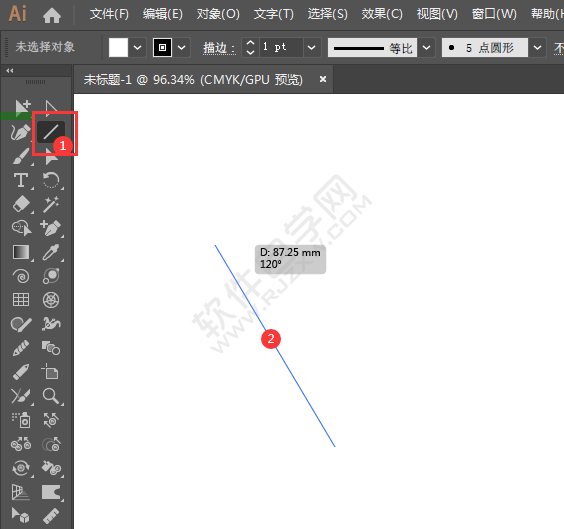Viewport: 564px width, 529px height.
Task: Open the 文件(F) menu
Action: [109, 14]
